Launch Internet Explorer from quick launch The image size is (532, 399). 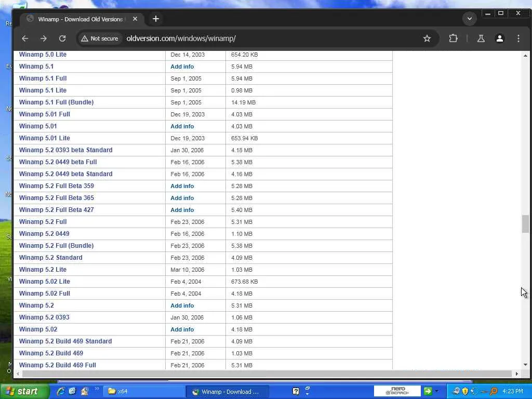click(61, 391)
